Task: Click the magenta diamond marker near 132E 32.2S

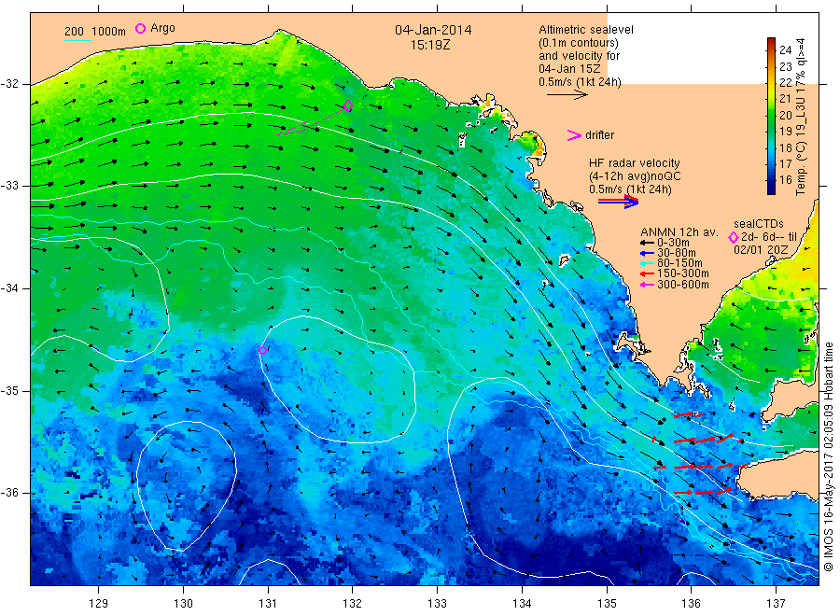Action: click(x=348, y=106)
